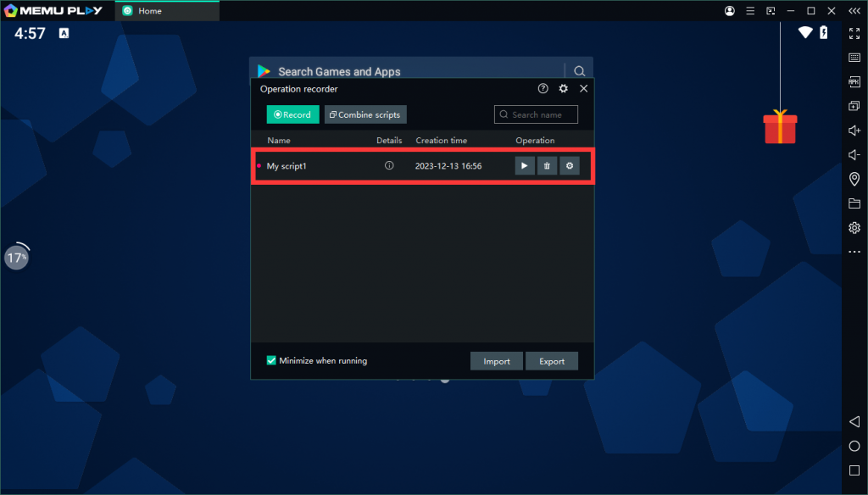This screenshot has height=495, width=868.
Task: Click the 17% performance indicator circle
Action: coord(16,256)
